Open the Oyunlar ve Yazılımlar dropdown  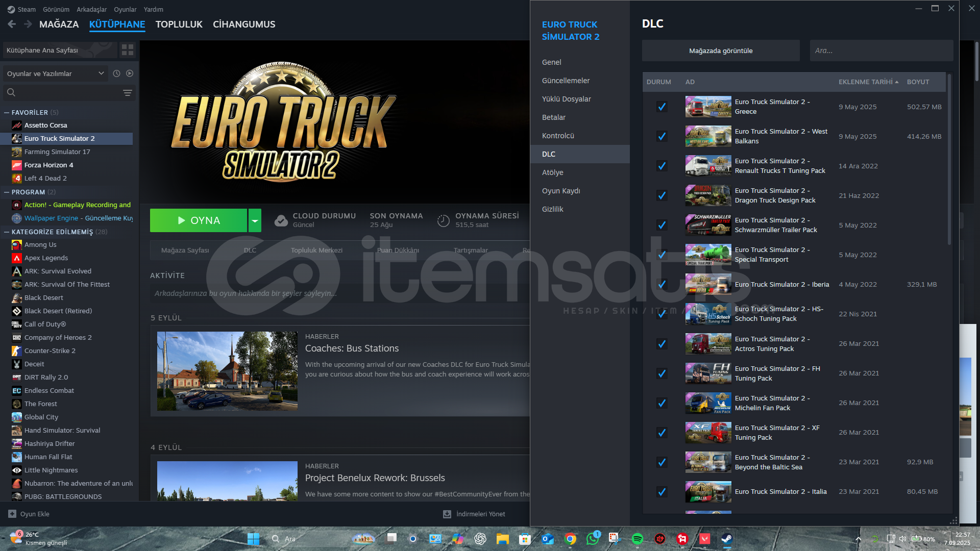(56, 73)
